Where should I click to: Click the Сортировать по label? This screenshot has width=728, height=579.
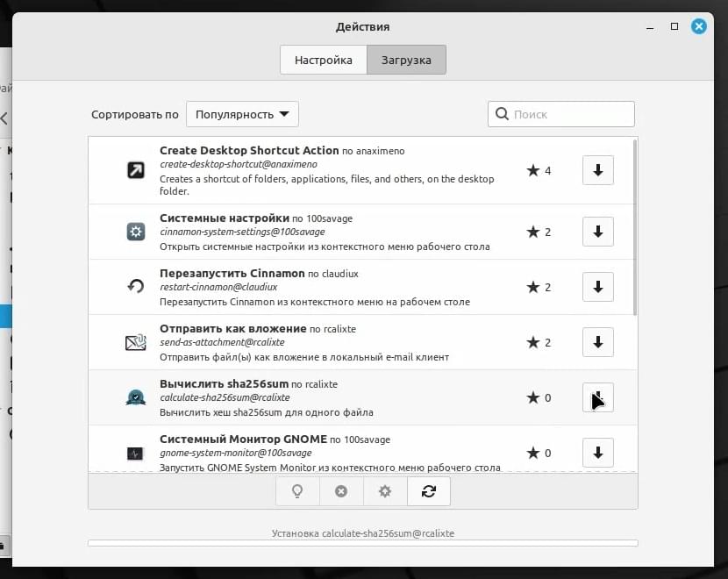tap(135, 114)
